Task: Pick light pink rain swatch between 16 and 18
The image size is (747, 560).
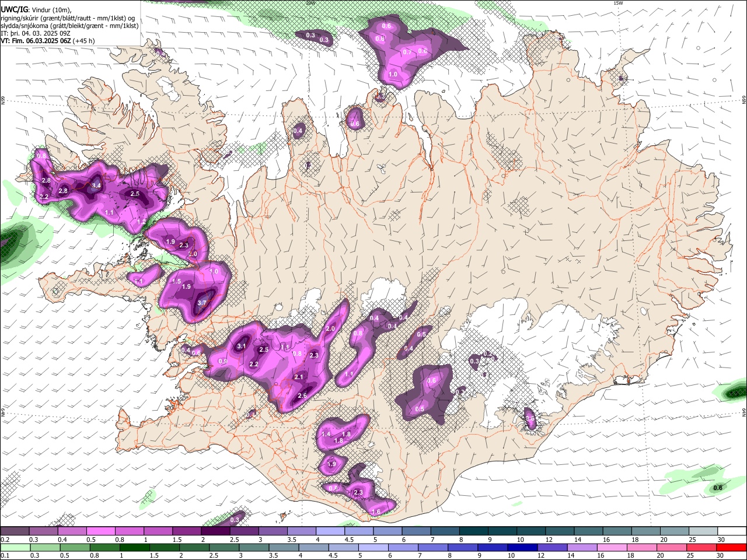Action: (x=612, y=547)
